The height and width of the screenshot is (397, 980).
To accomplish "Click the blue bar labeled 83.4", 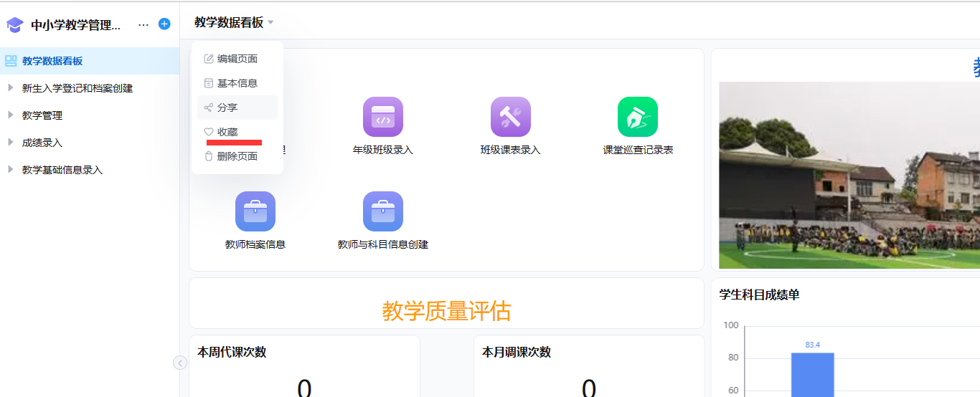I will pyautogui.click(x=812, y=374).
